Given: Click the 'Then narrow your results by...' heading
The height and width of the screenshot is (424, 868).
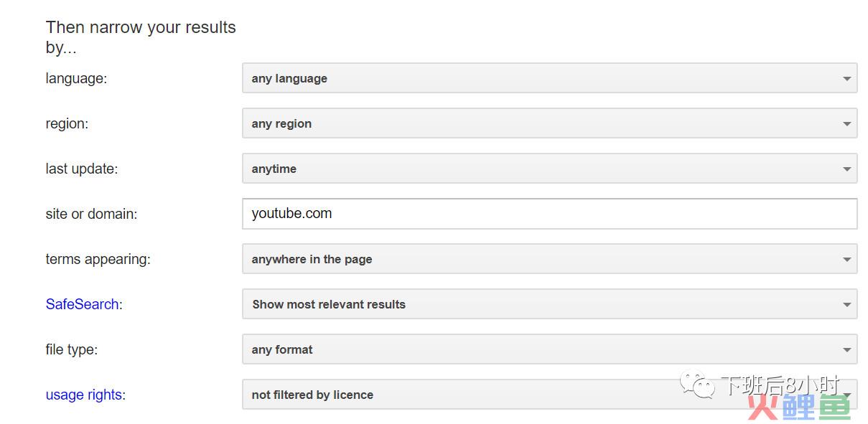Looking at the screenshot, I should (141, 37).
